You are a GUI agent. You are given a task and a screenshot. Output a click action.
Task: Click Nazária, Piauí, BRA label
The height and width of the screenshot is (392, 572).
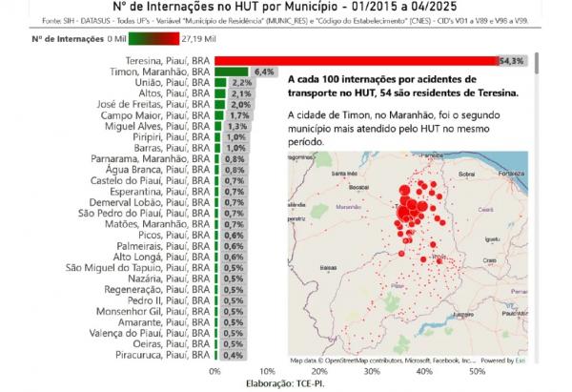coord(170,279)
